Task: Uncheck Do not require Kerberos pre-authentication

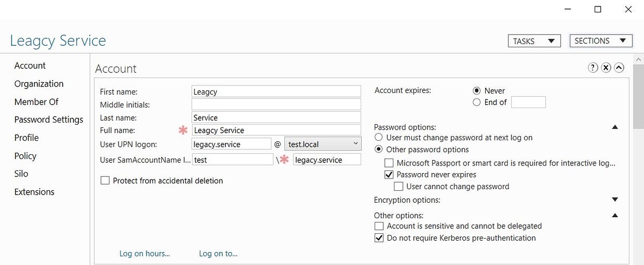Action: coord(379,238)
